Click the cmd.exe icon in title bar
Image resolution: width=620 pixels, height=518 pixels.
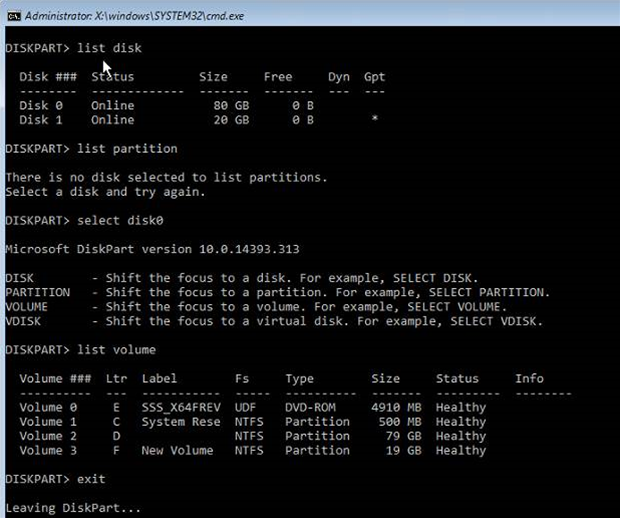click(14, 16)
